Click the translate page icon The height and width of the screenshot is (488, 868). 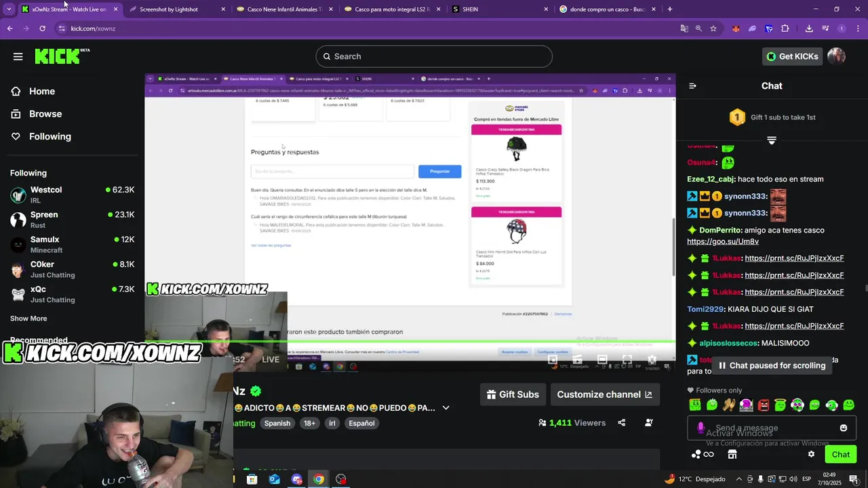coord(685,28)
